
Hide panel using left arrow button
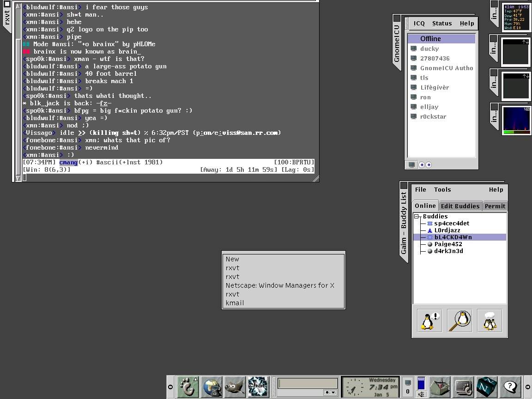(170, 387)
